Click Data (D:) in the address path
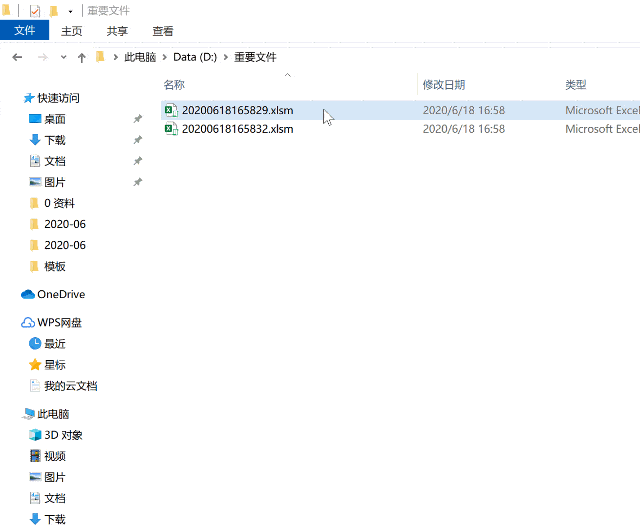640x527 pixels. [x=196, y=57]
